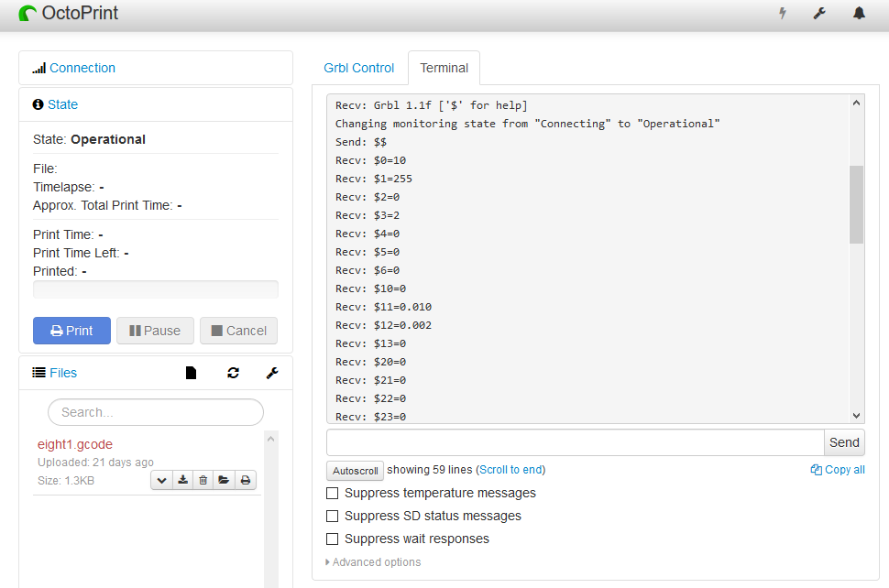Collapse the Connection panel

(x=82, y=68)
